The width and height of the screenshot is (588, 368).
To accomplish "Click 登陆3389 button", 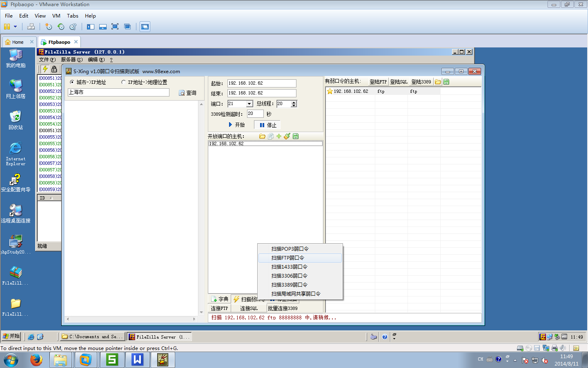I will pyautogui.click(x=421, y=82).
